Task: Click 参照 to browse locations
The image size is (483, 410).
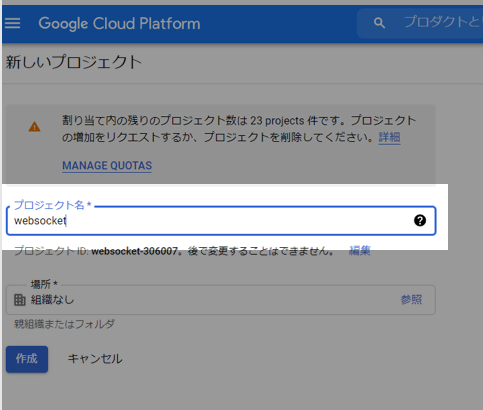Action: coord(411,300)
